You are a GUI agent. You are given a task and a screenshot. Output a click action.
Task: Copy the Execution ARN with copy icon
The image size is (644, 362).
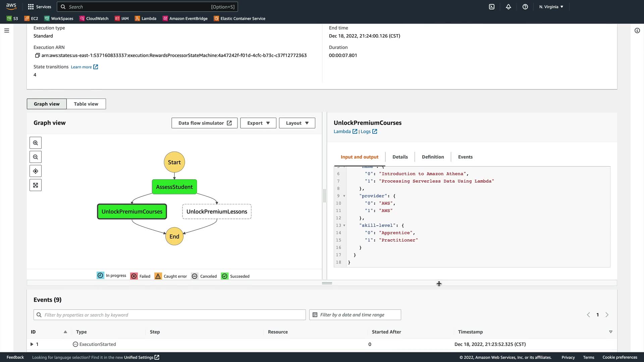pyautogui.click(x=37, y=55)
